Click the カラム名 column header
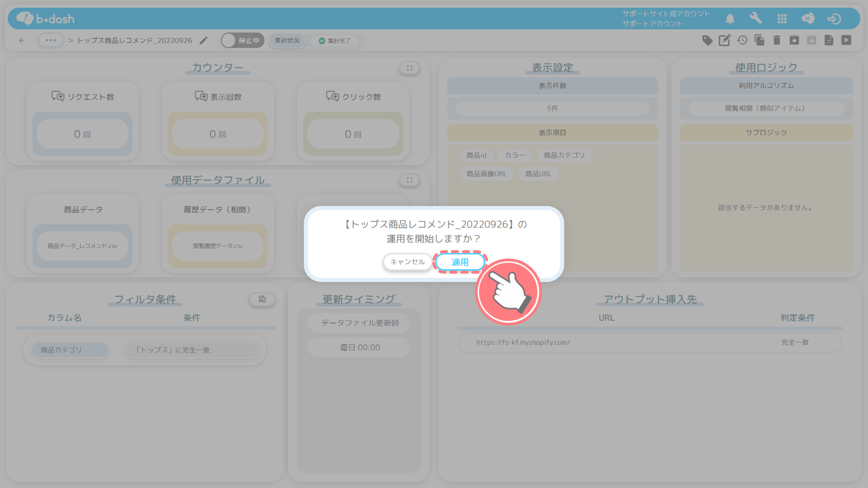Image resolution: width=868 pixels, height=488 pixels. pos(64,318)
